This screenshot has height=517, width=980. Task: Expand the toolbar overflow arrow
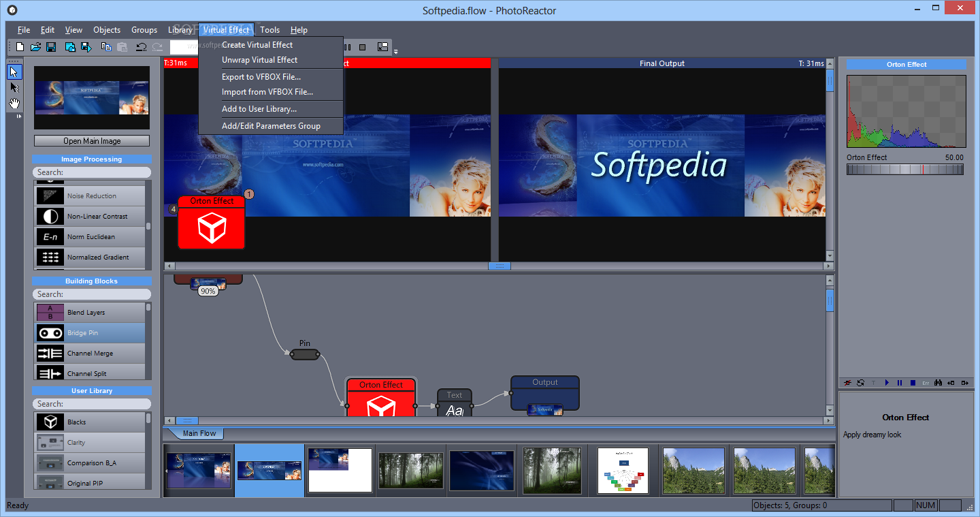tap(395, 51)
